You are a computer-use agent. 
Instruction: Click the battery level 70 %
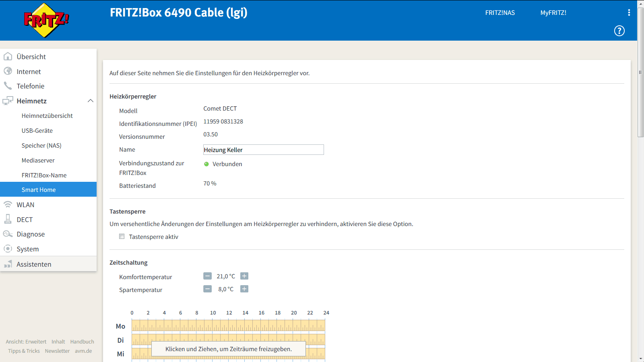point(210,183)
